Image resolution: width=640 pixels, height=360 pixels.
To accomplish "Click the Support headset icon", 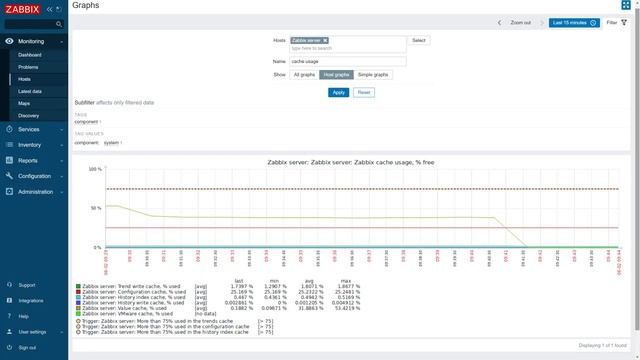I will tap(9, 284).
